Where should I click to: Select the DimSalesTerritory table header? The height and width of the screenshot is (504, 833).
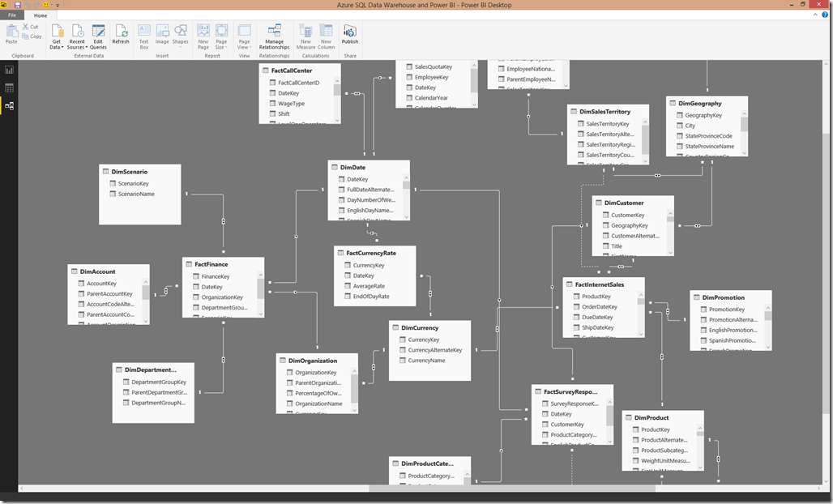point(608,112)
